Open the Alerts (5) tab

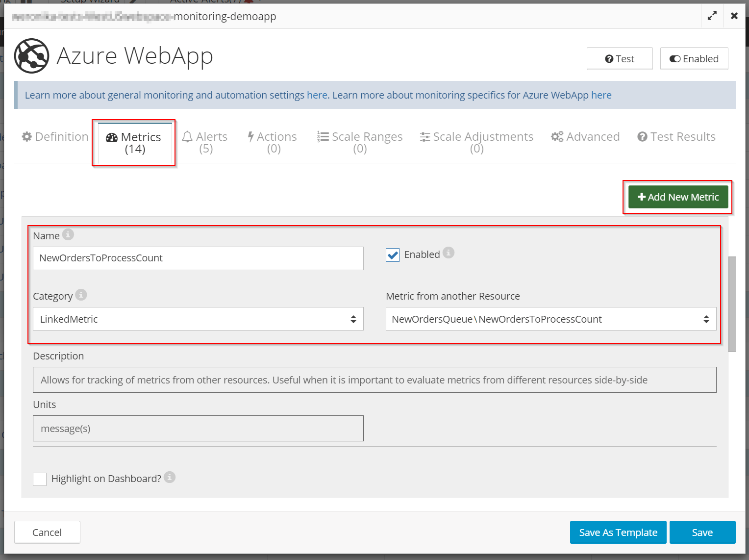click(205, 142)
